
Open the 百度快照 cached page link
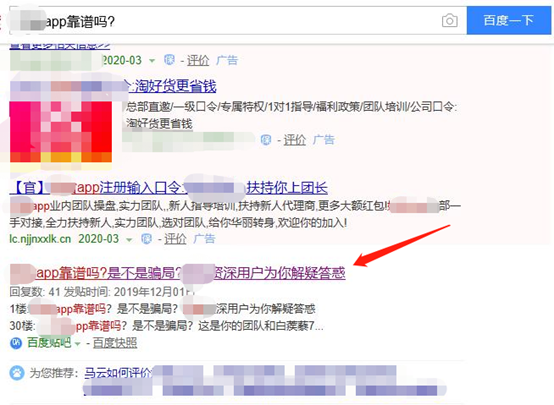click(x=115, y=343)
